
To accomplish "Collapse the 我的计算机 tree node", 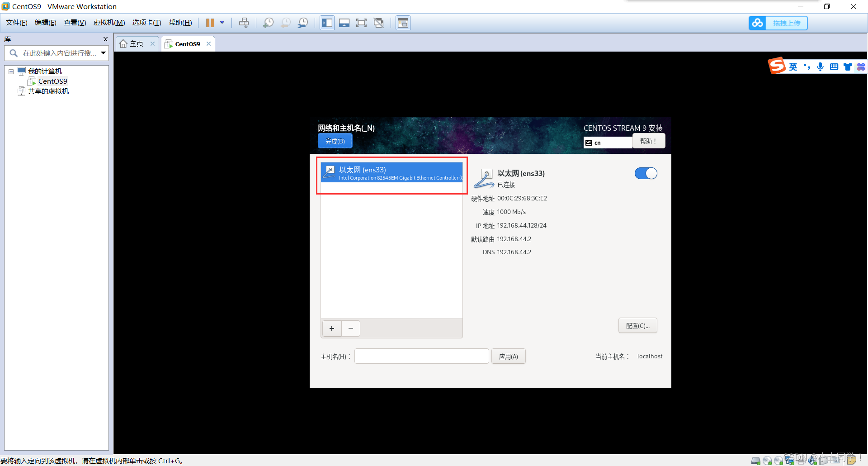I will click(x=11, y=71).
